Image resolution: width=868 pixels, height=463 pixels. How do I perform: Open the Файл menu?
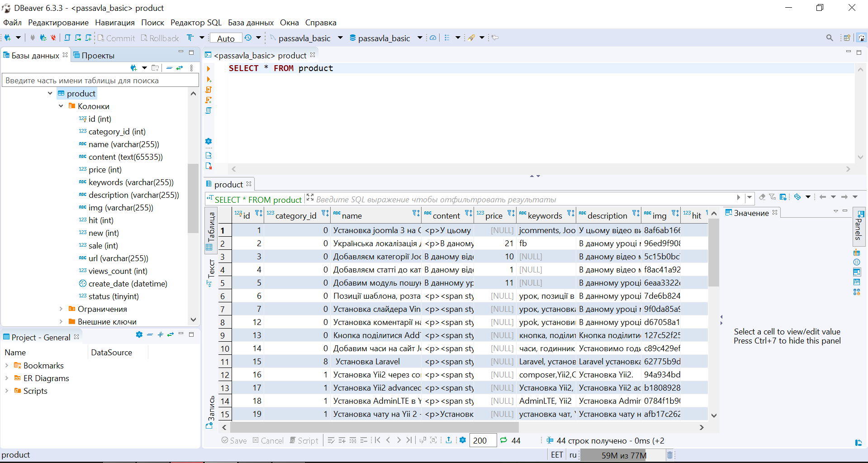12,23
